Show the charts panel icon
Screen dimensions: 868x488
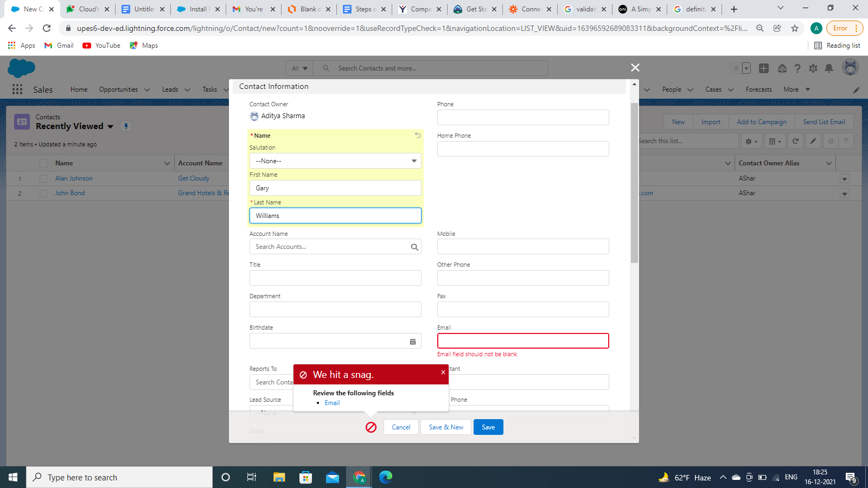tap(831, 141)
